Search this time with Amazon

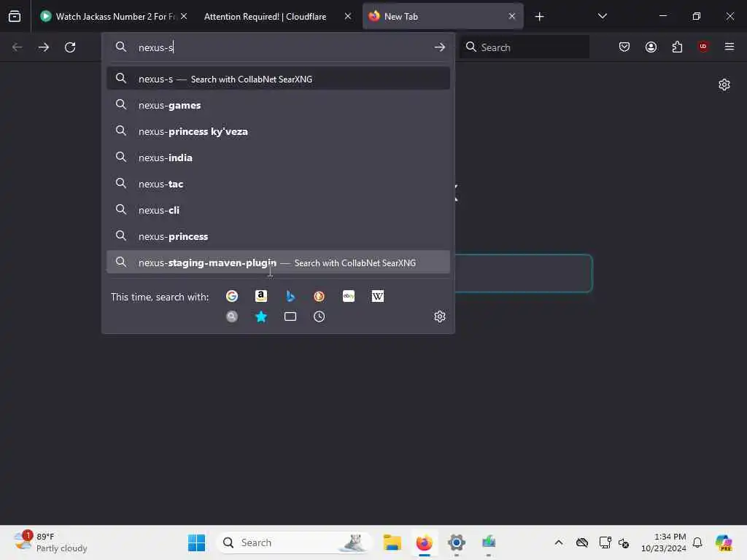[261, 296]
